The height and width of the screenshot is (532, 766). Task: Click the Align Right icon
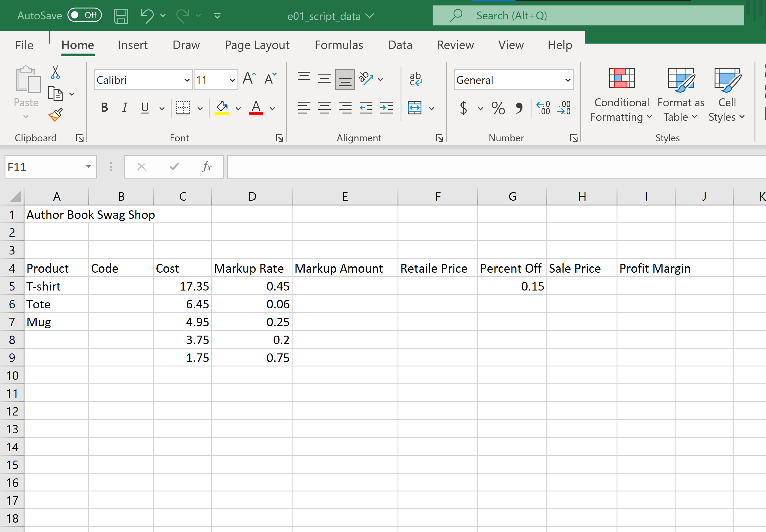click(x=345, y=108)
